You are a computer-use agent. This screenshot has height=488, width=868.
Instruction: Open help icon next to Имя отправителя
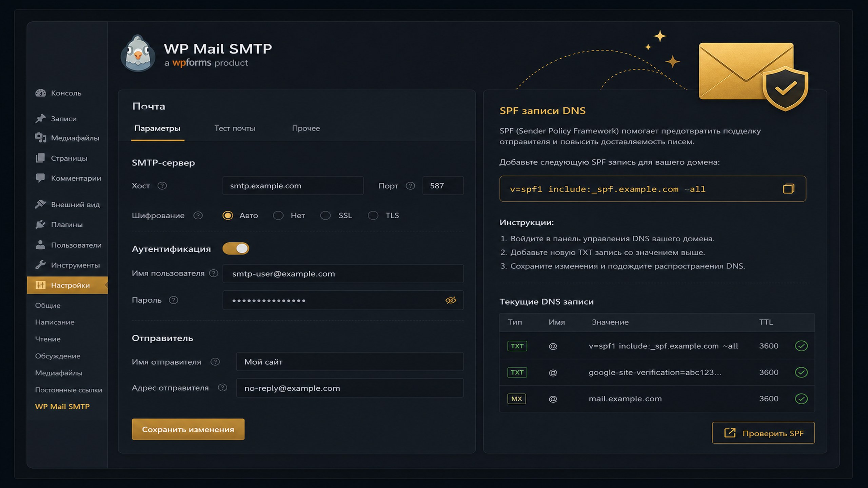coord(215,362)
